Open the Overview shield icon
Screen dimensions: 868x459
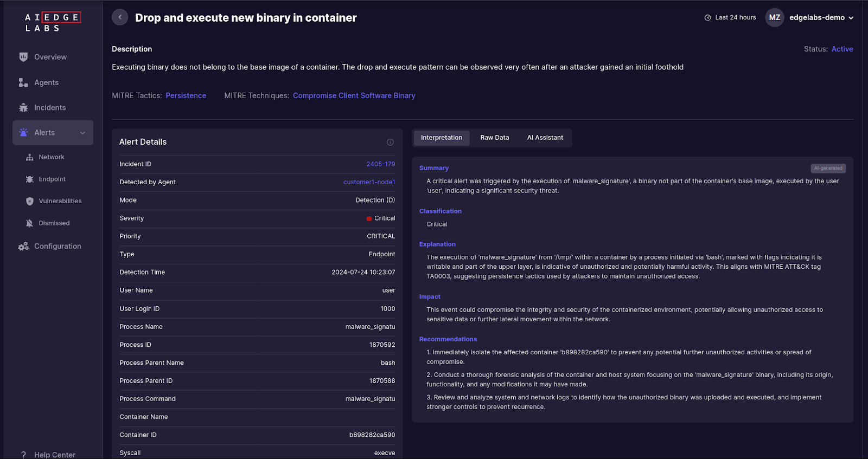pyautogui.click(x=23, y=57)
